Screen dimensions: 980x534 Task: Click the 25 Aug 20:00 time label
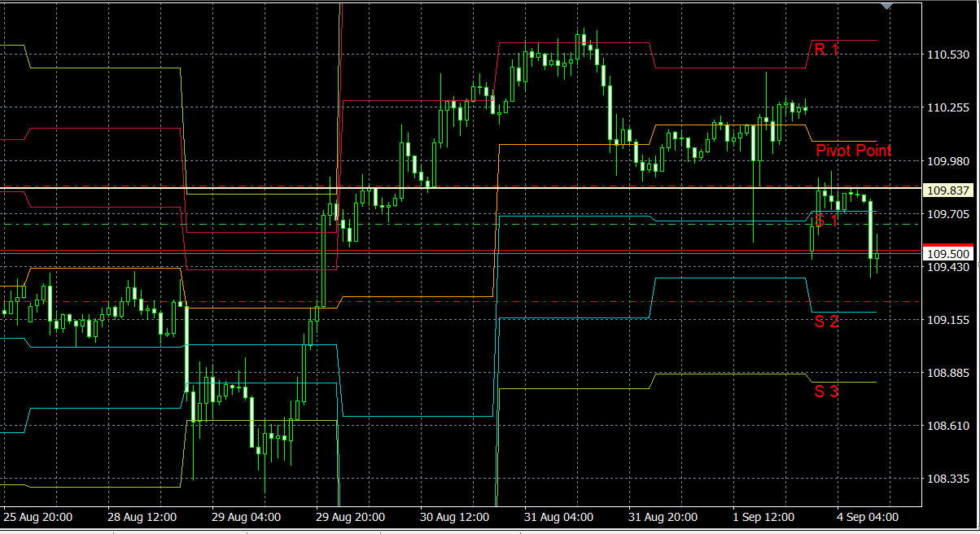(x=38, y=517)
